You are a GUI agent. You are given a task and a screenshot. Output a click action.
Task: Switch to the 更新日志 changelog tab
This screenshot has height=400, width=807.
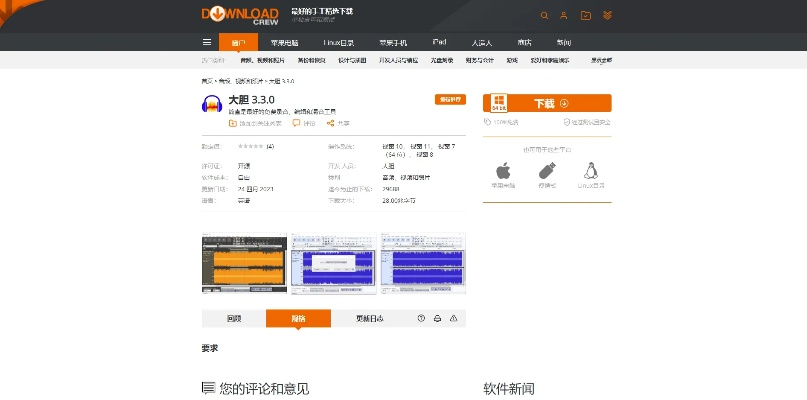pyautogui.click(x=370, y=318)
